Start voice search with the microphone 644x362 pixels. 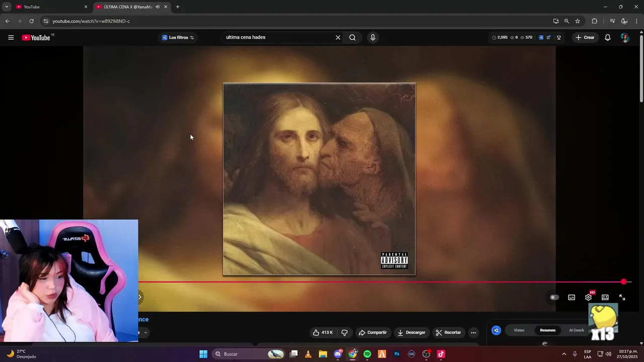[x=372, y=38]
